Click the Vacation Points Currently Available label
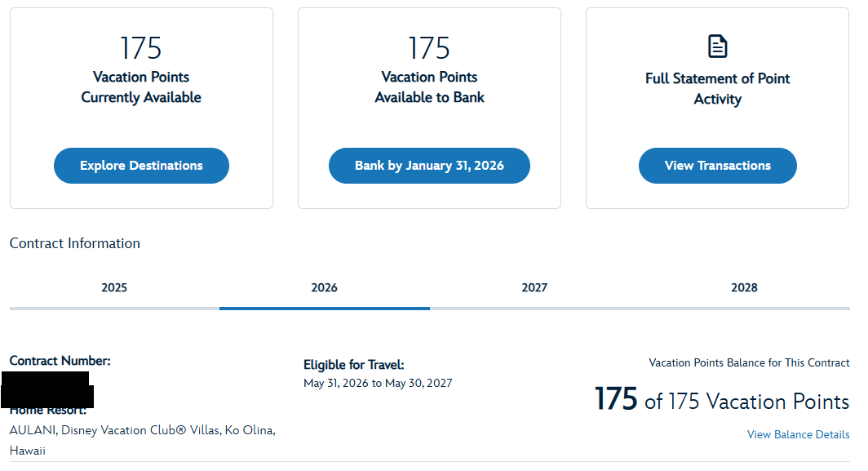 pos(141,87)
